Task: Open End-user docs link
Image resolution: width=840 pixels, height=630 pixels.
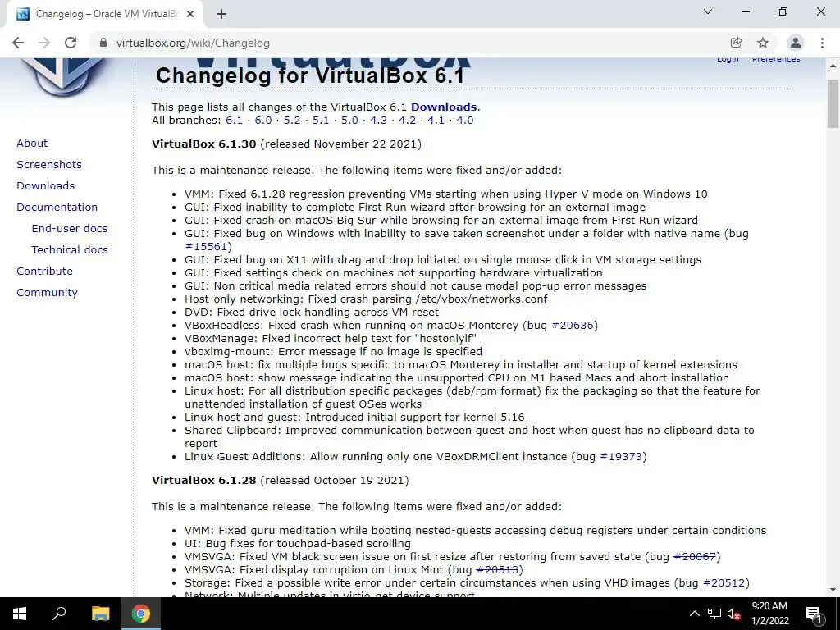Action: tap(70, 228)
